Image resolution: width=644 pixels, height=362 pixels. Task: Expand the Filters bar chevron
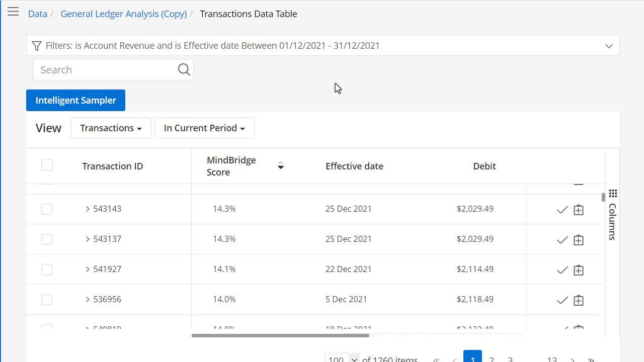[609, 46]
